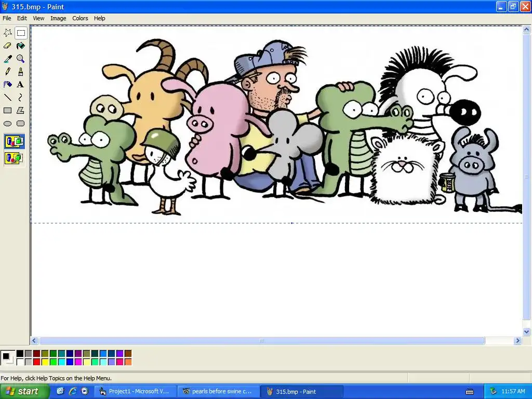532x399 pixels.
Task: Open the Help menu
Action: (x=99, y=18)
